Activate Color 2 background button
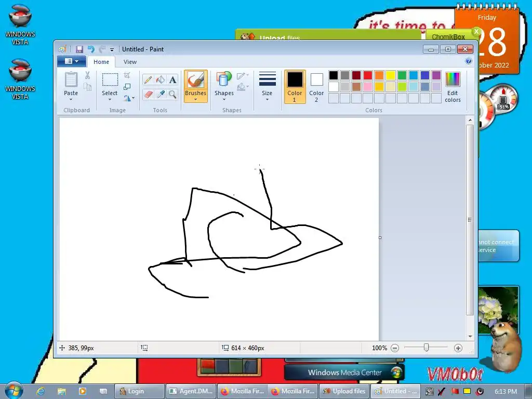The height and width of the screenshot is (399, 532). coord(316,87)
